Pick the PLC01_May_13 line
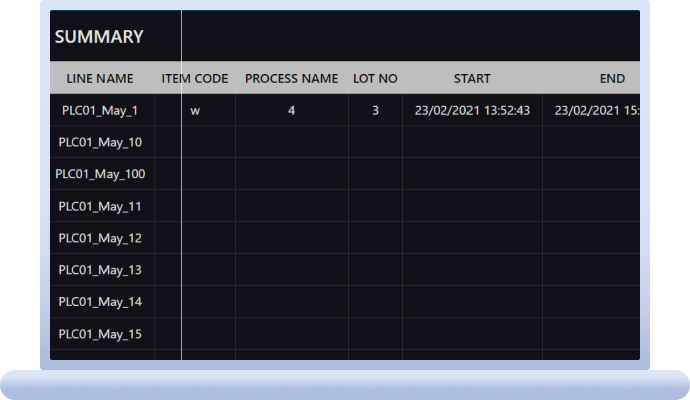Viewport: 690px width, 400px height. point(100,270)
